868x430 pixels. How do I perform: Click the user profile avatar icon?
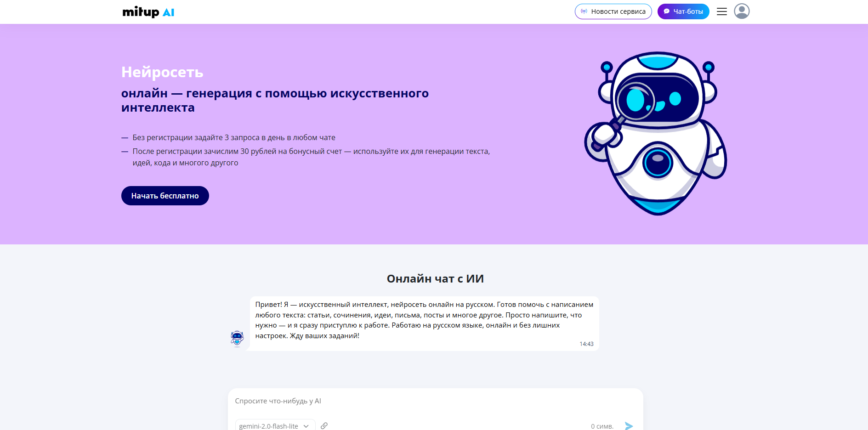pos(741,11)
